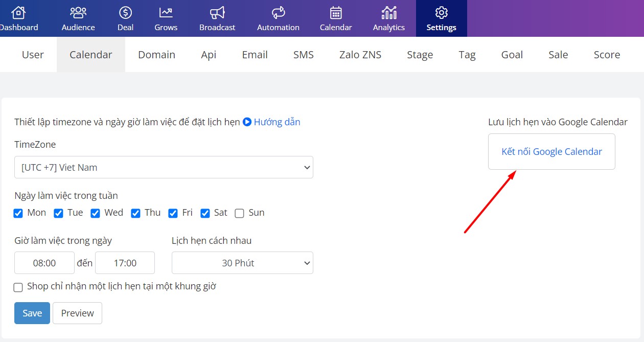Select the Calendar settings tab
This screenshot has height=342, width=644.
91,55
